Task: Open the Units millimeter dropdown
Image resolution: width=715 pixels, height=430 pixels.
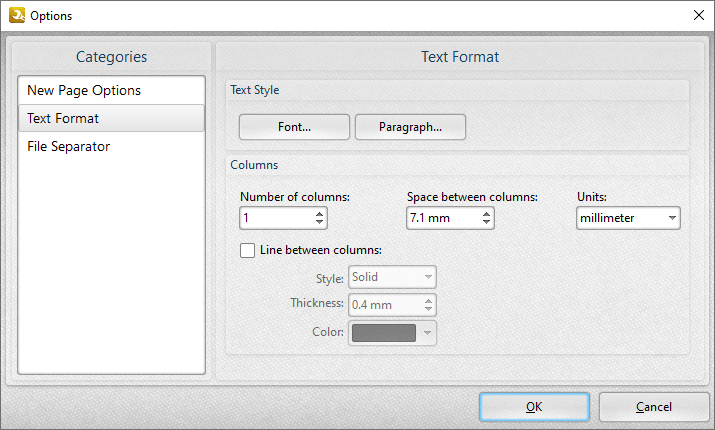Action: (x=628, y=218)
